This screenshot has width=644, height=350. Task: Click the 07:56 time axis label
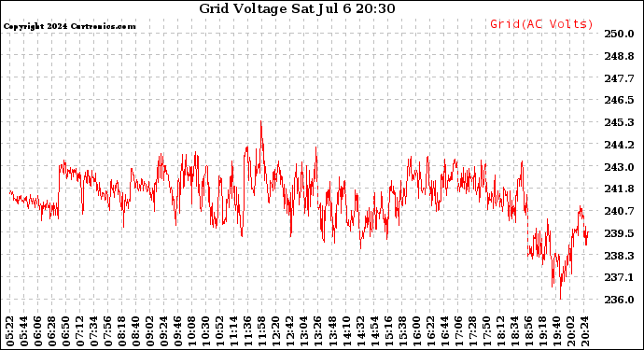pos(107,331)
